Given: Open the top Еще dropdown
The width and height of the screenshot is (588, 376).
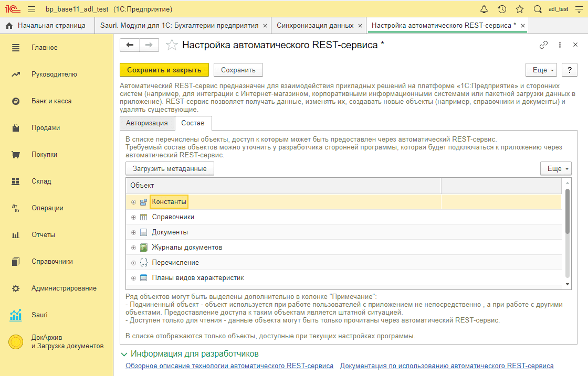Looking at the screenshot, I should [x=541, y=70].
